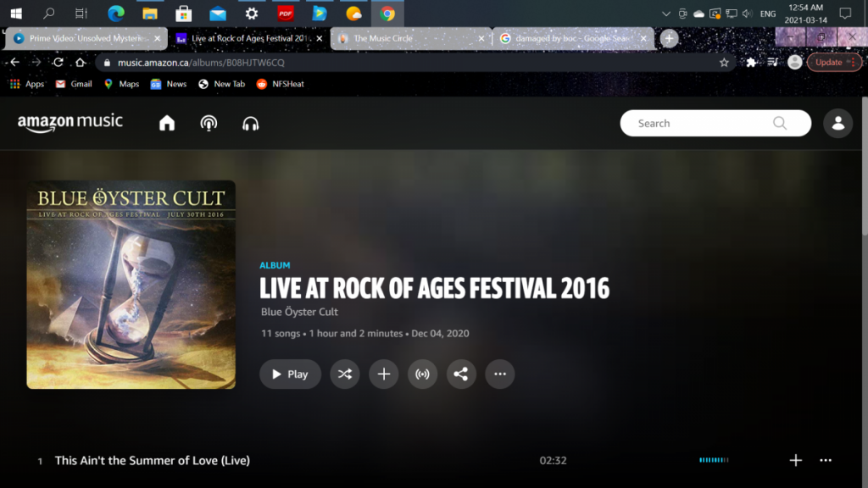Open Chrome Apps shortcut

tap(26, 84)
